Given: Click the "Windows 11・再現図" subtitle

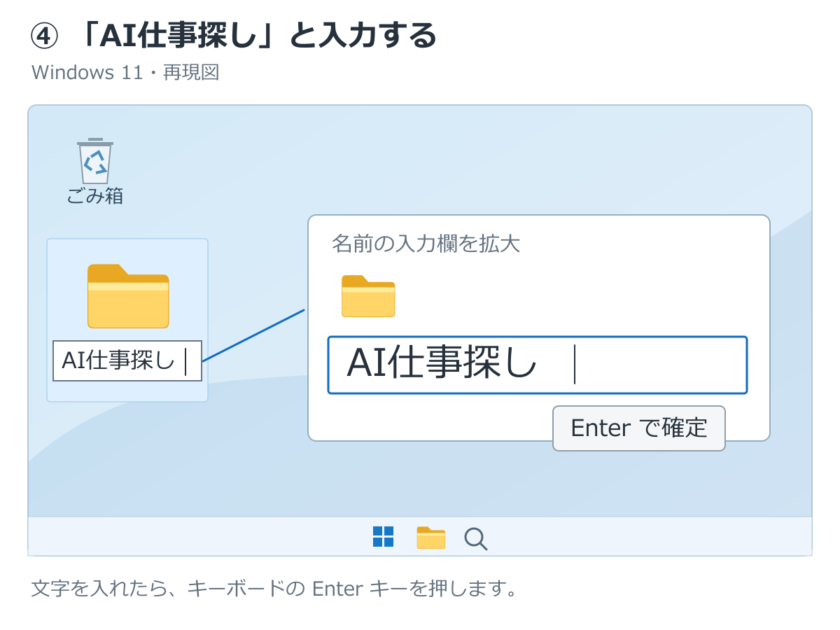Looking at the screenshot, I should (125, 72).
